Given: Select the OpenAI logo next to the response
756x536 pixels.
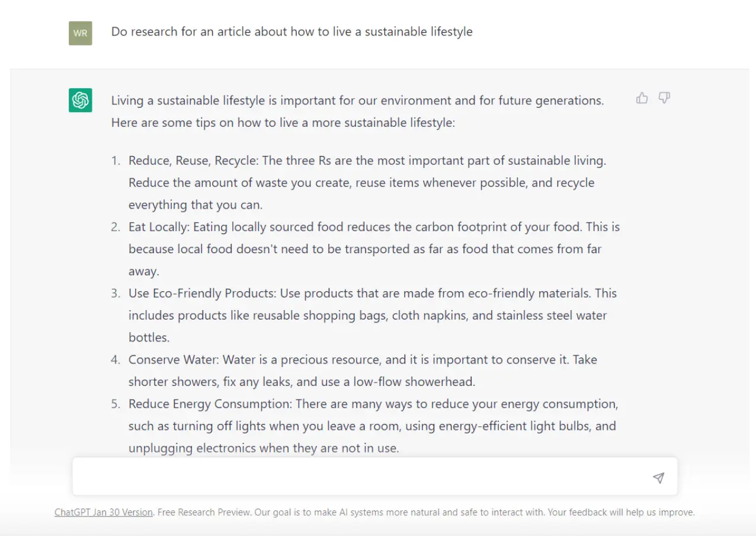Looking at the screenshot, I should pyautogui.click(x=81, y=100).
